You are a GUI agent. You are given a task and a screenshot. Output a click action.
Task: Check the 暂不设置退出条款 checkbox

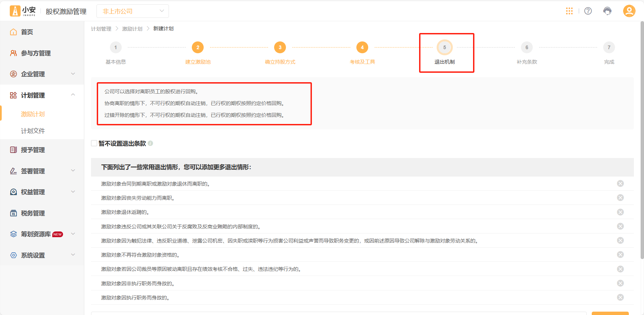click(x=94, y=143)
